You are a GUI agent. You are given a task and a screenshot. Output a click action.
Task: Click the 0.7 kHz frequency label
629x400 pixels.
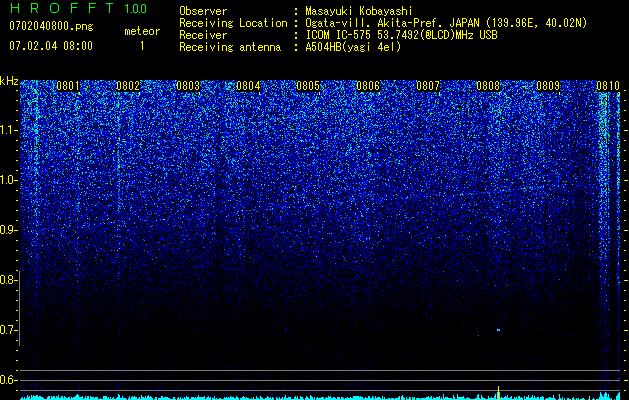click(8, 330)
